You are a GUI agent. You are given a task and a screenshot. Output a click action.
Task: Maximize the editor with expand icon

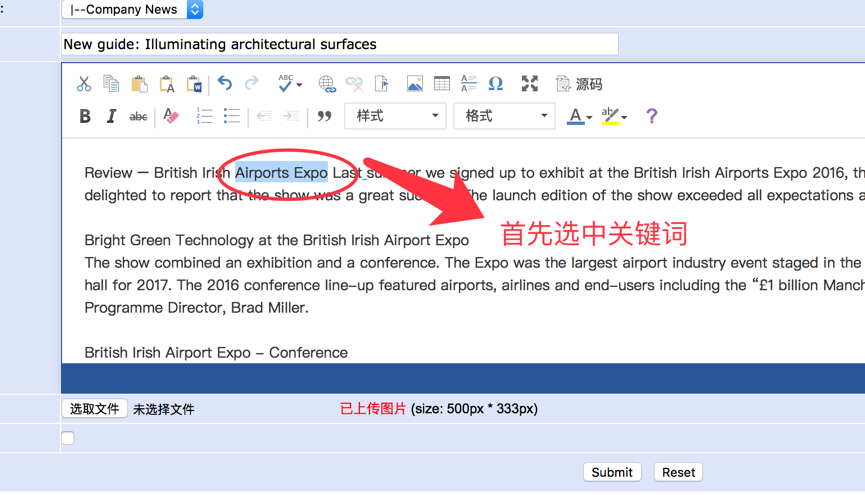tap(530, 84)
